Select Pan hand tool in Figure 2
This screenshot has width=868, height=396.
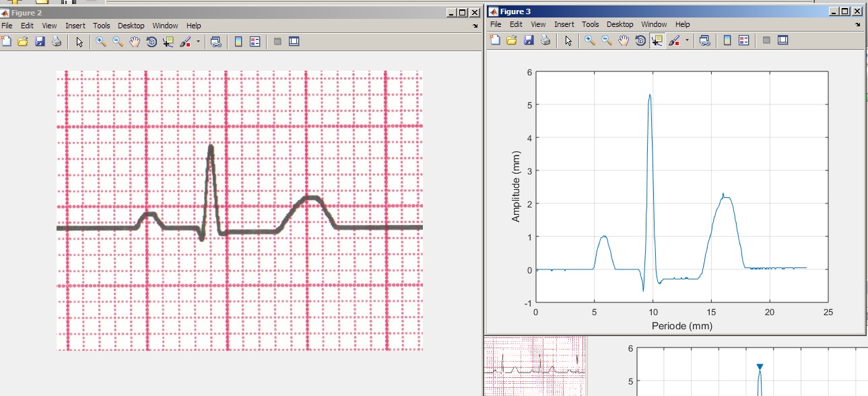[135, 42]
